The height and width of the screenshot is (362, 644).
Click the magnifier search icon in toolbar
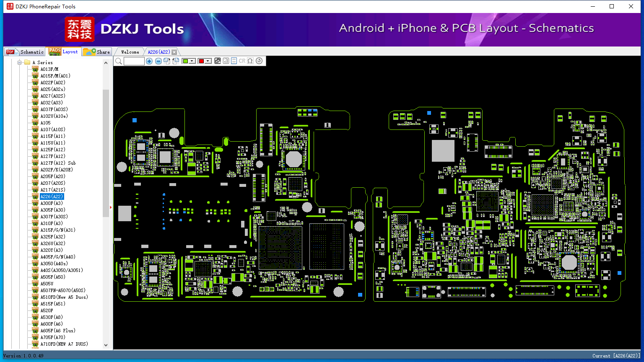click(119, 61)
